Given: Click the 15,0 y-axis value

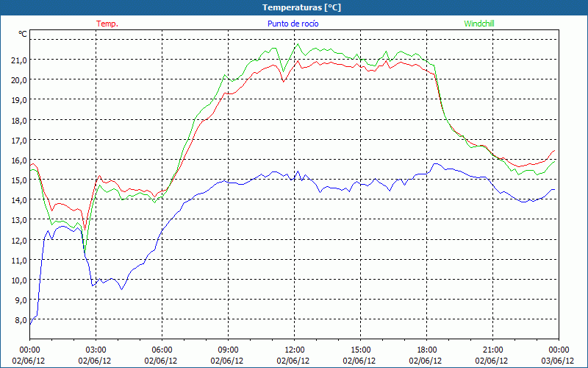Looking at the screenshot, I should pos(20,180).
